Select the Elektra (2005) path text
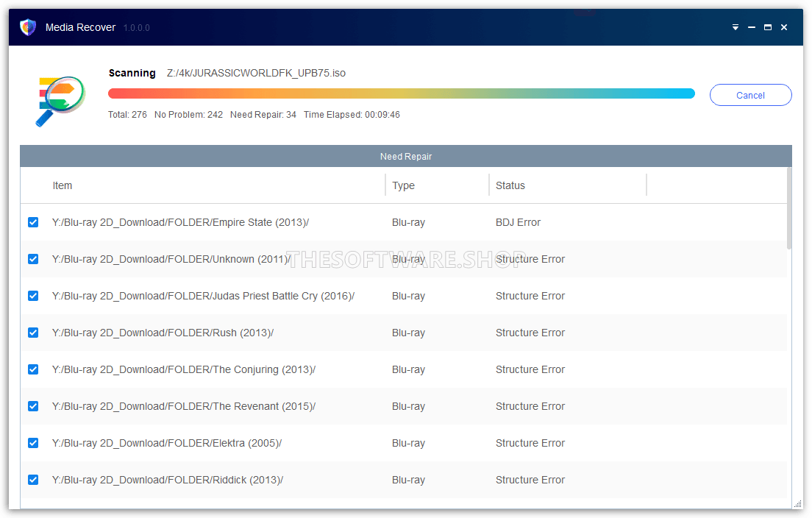 pyautogui.click(x=167, y=443)
